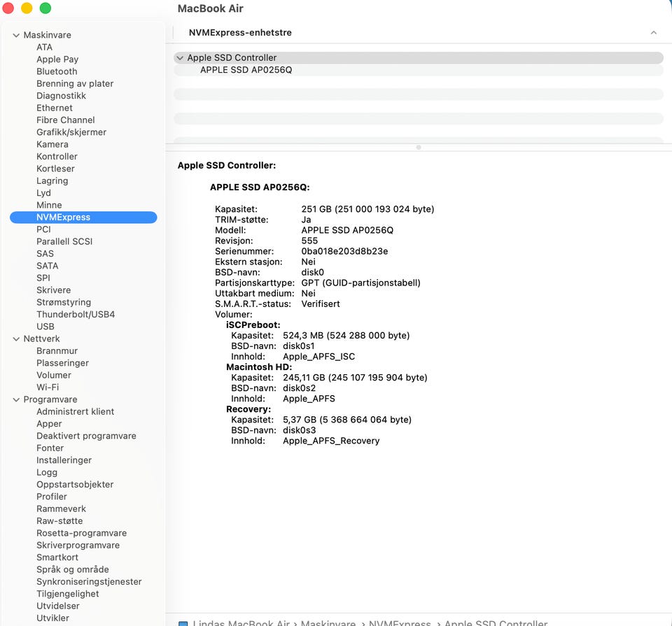Select Grafikk/skjermer entry
Image resolution: width=672 pixels, height=626 pixels.
(71, 132)
